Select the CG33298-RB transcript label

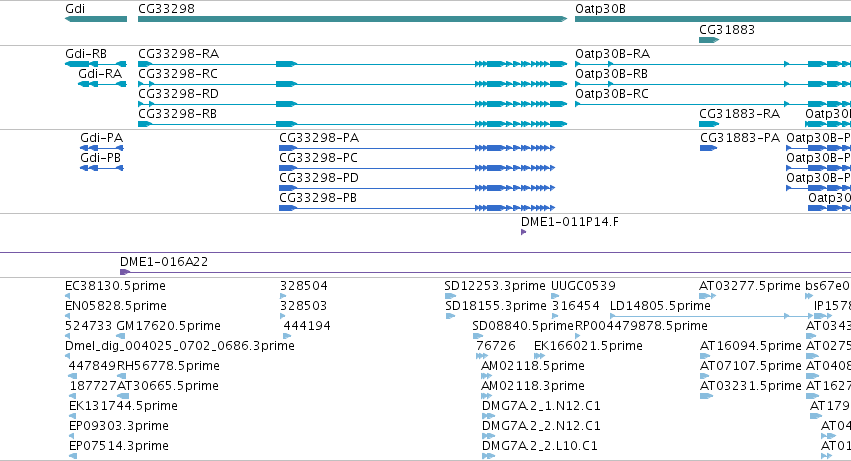[x=177, y=114]
